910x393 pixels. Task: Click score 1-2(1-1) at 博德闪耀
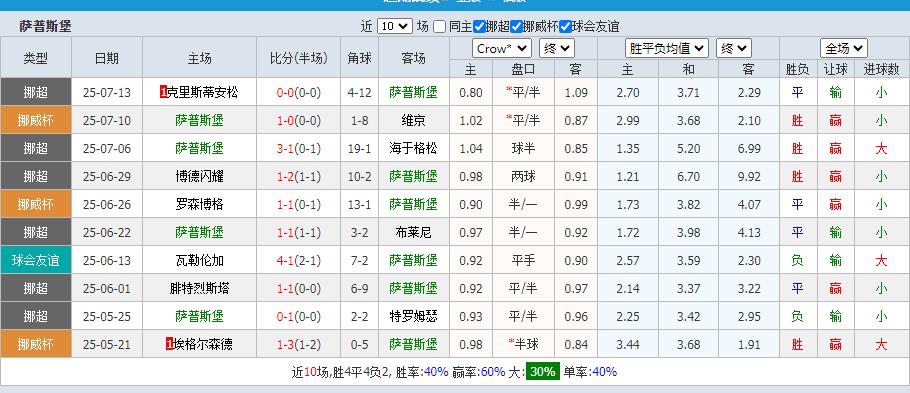point(298,176)
